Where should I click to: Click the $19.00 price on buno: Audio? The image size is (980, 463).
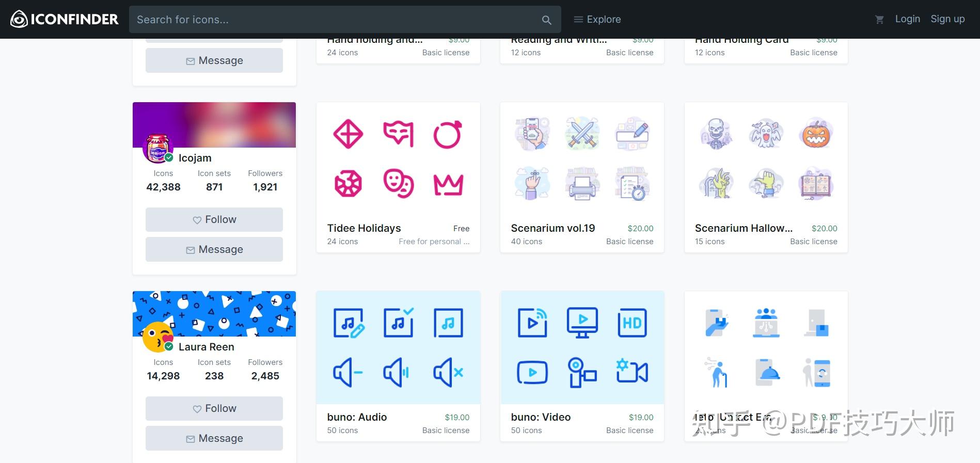pos(457,417)
